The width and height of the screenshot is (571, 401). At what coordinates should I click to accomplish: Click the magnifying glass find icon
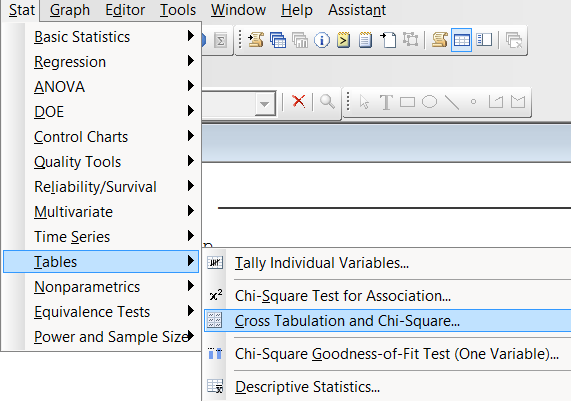(x=327, y=101)
